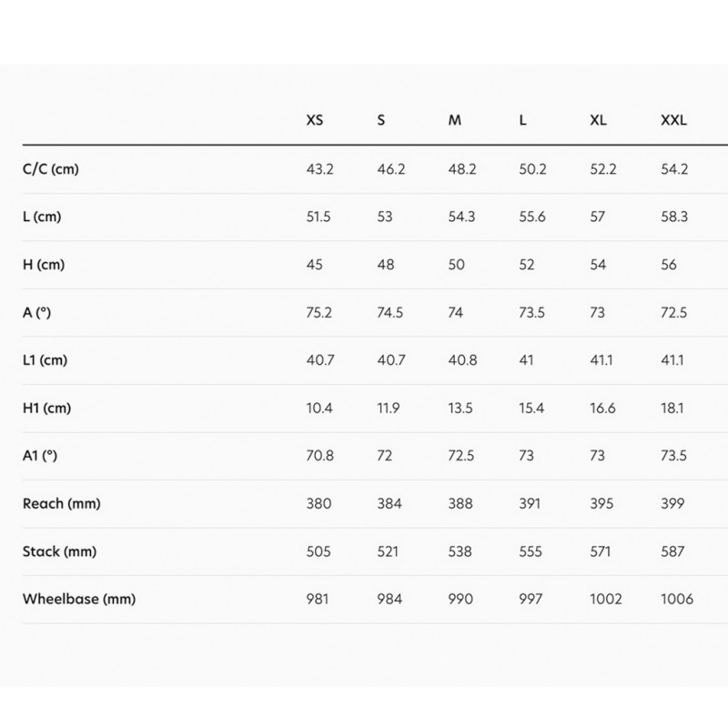Click C/C value 50.2 for size L
728x728 pixels.
532,169
